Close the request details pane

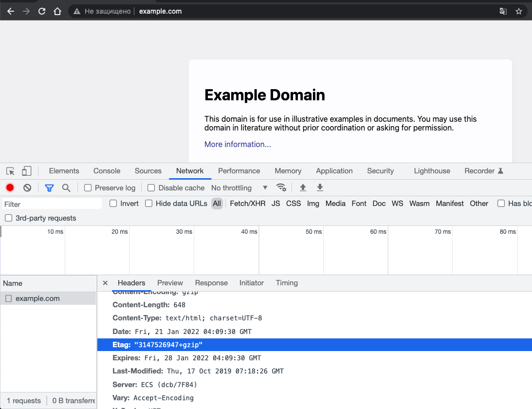coord(105,283)
